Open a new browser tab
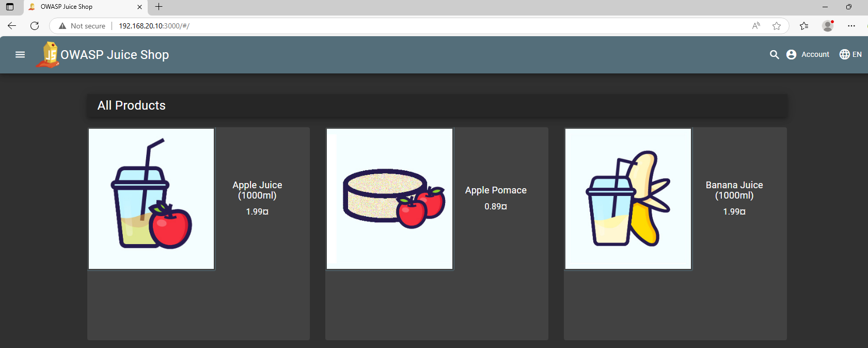Viewport: 868px width, 348px height. [159, 7]
